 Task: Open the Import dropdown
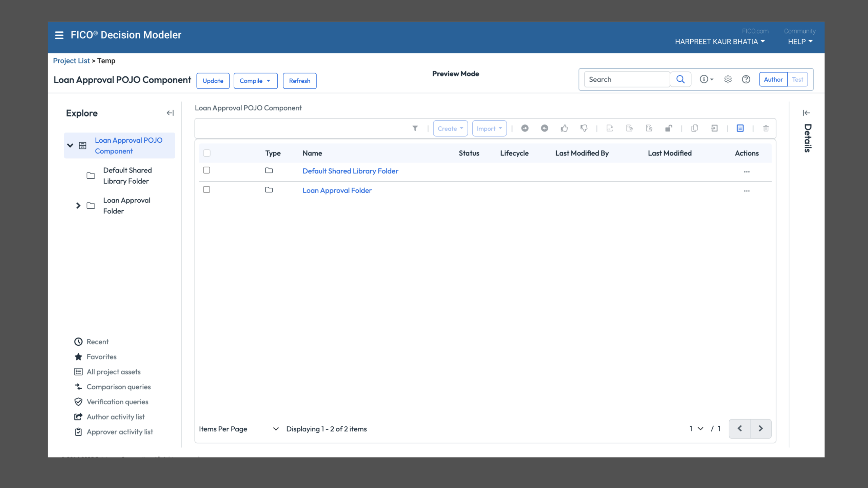[489, 128]
